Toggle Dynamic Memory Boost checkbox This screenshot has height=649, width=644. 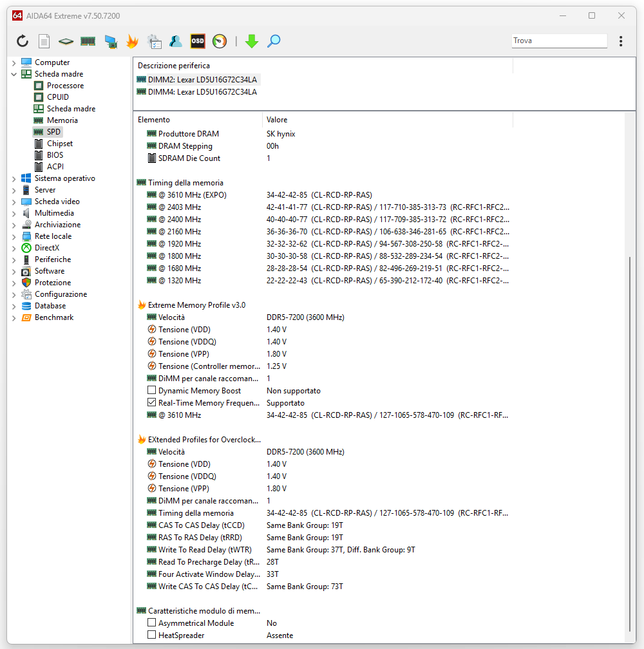[x=152, y=390]
